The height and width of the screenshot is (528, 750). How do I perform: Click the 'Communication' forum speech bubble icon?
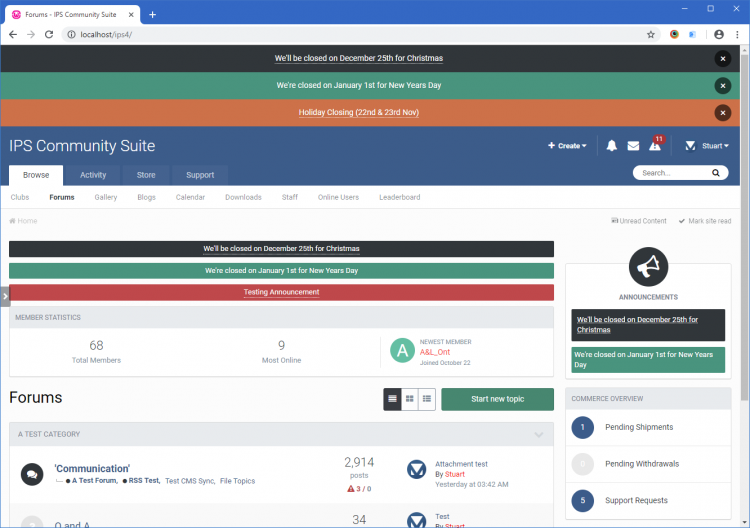tap(31, 475)
